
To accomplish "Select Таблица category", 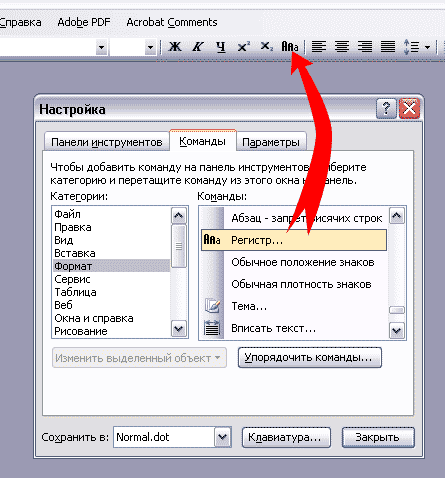I will coord(111,292).
